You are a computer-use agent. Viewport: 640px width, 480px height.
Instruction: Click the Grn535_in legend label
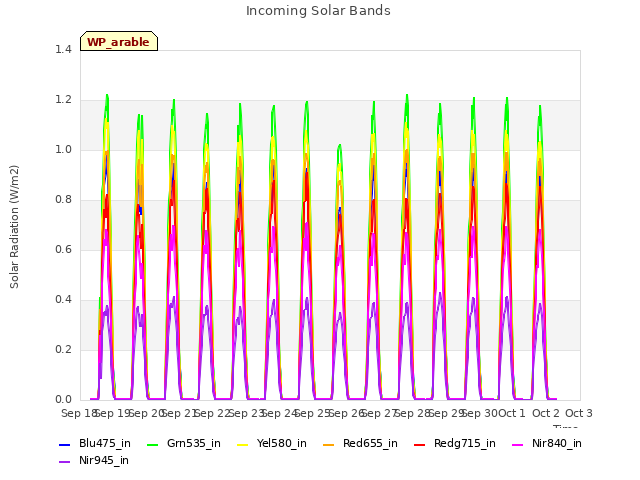point(193,443)
